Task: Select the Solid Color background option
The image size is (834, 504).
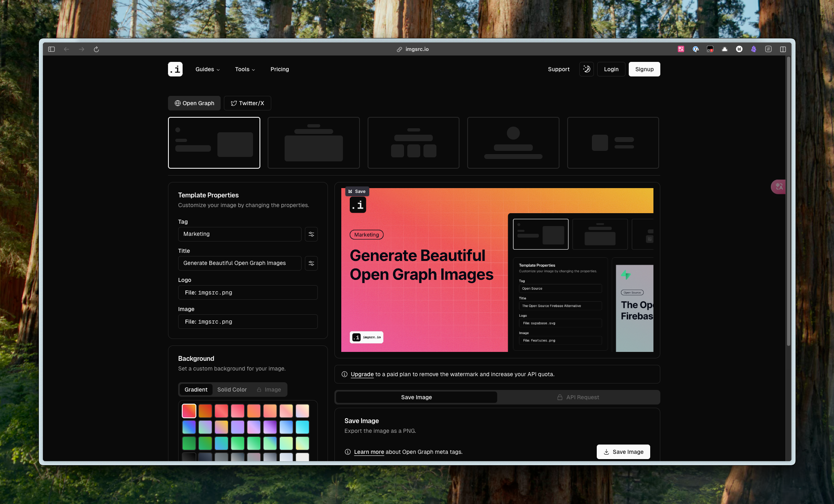Action: (x=232, y=390)
